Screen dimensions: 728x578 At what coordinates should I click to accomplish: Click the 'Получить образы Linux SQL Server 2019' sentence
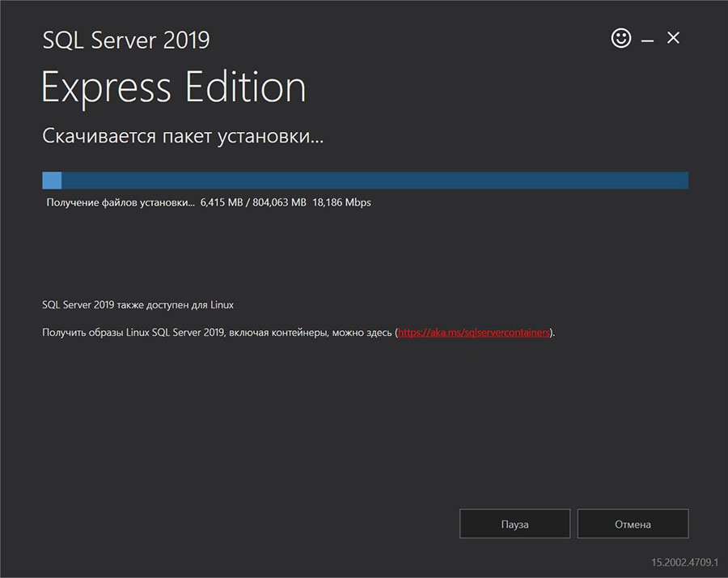(298, 332)
